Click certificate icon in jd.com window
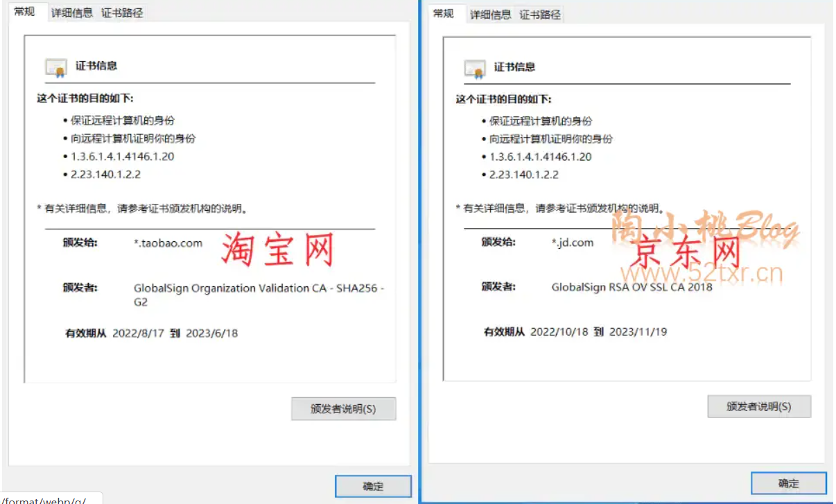836x504 pixels. pos(475,69)
